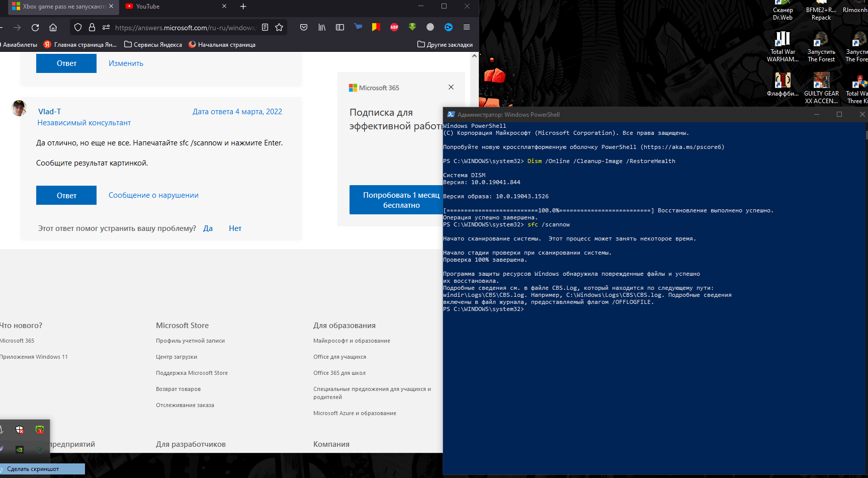This screenshot has width=868, height=478.
Task: Click NVIDIA tray icon
Action: (x=20, y=449)
